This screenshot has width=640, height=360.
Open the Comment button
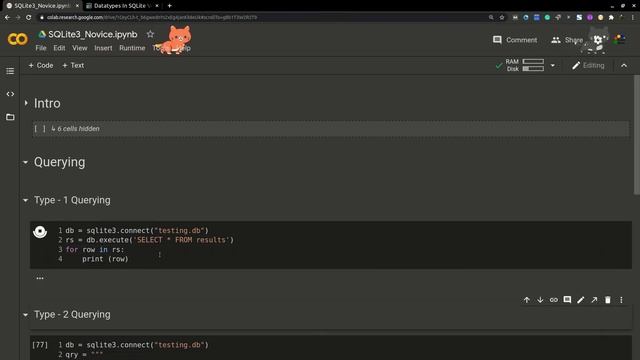(515, 40)
